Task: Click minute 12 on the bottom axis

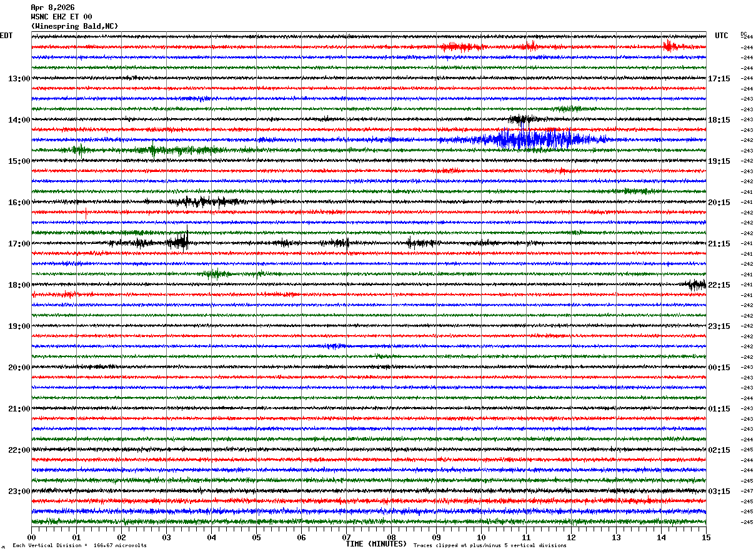Action: tap(571, 537)
